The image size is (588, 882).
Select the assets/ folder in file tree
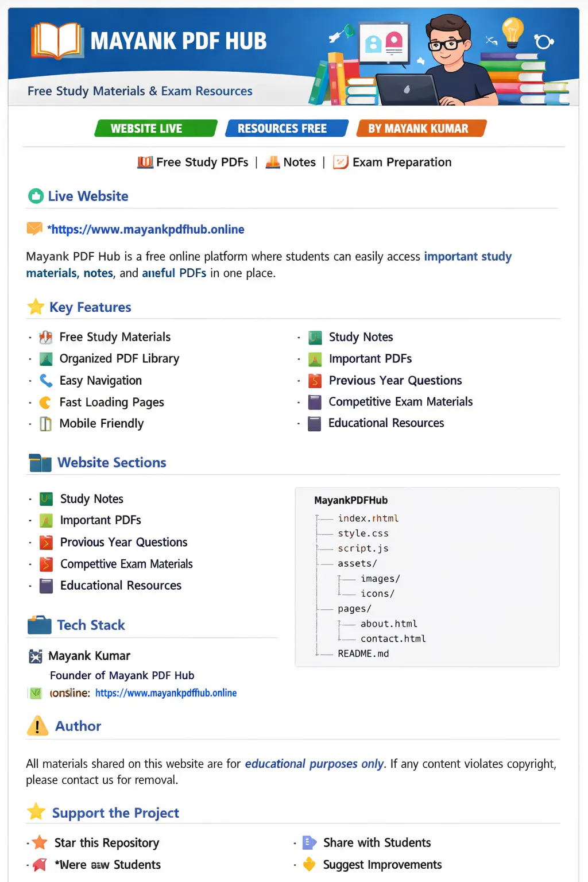pyautogui.click(x=357, y=563)
